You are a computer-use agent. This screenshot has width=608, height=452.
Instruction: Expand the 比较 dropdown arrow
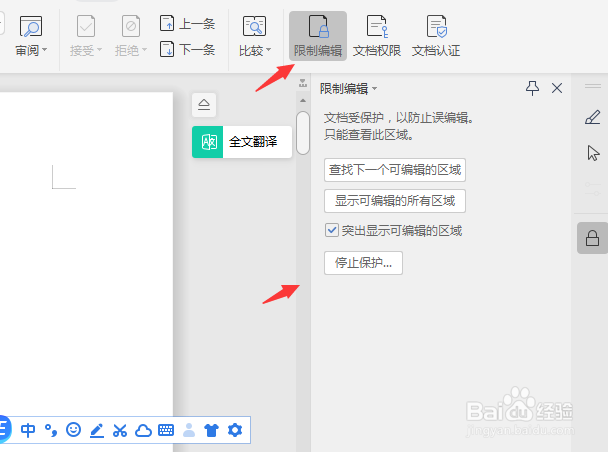(268, 50)
